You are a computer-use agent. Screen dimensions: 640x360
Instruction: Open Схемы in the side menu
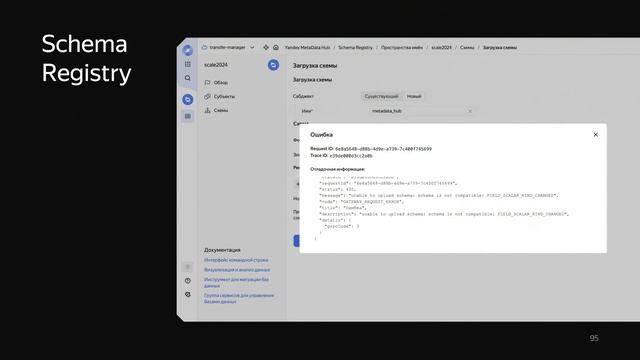pyautogui.click(x=221, y=110)
